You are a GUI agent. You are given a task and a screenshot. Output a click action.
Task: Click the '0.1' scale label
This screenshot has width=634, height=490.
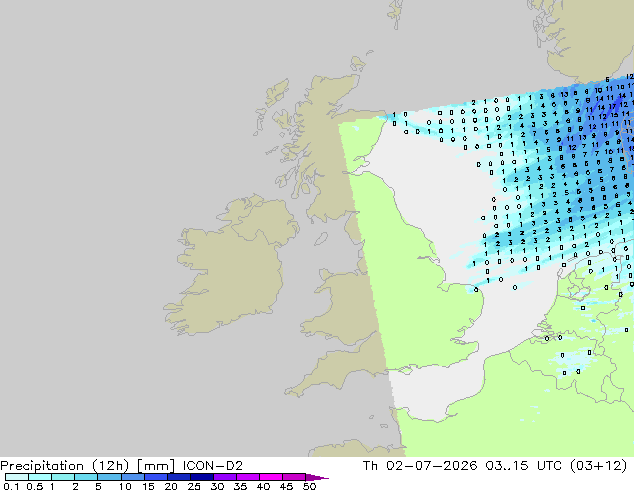[x=11, y=486]
